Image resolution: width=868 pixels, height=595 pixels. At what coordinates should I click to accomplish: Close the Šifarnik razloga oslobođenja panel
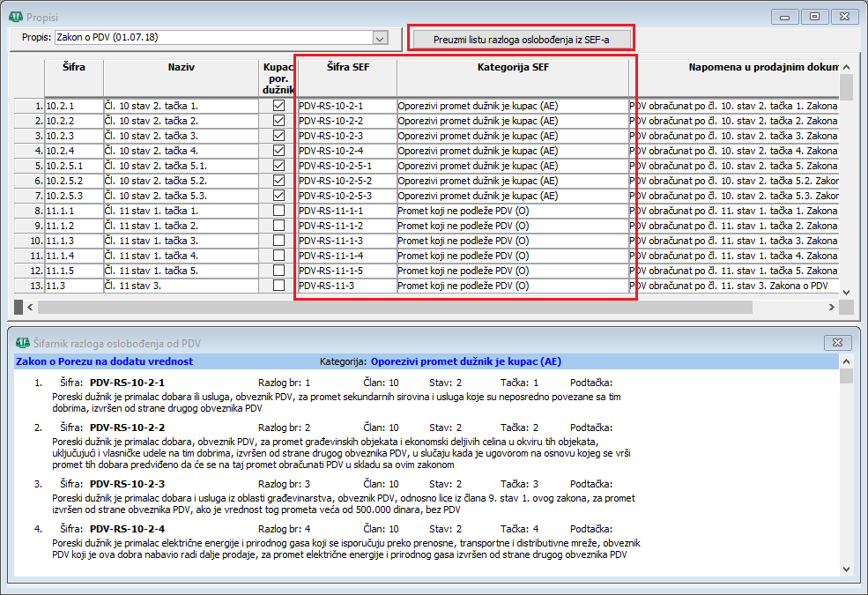(x=836, y=342)
